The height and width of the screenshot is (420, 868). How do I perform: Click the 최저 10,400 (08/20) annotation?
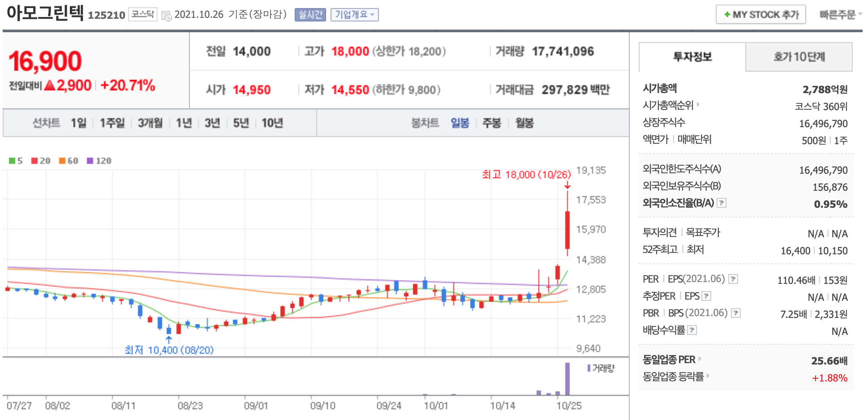169,350
